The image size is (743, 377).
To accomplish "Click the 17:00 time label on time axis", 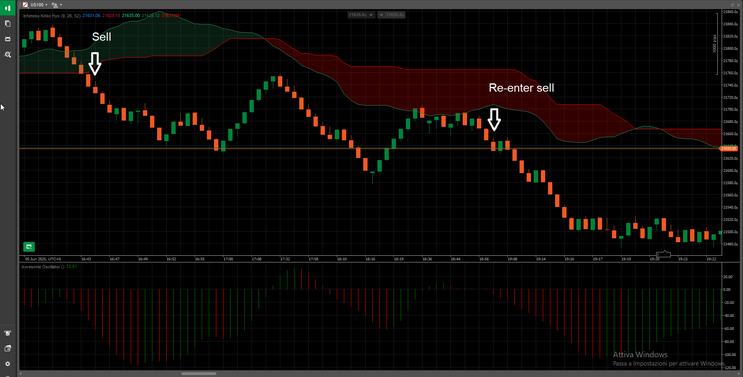I will (x=228, y=259).
